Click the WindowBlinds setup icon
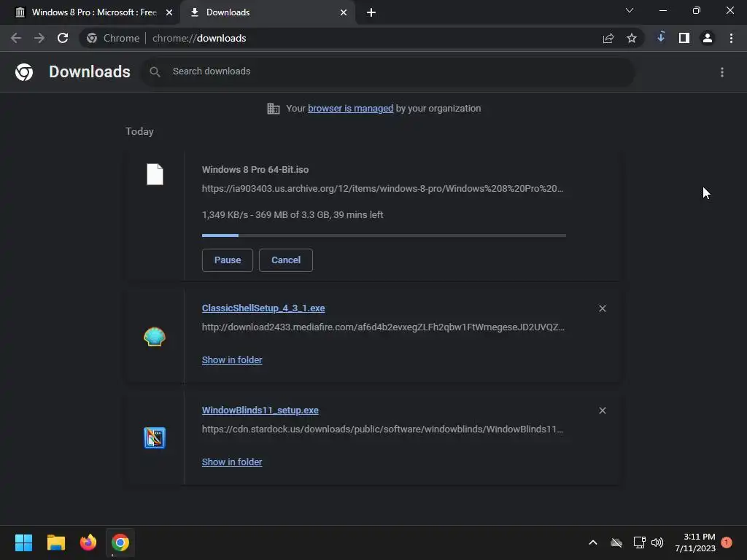The height and width of the screenshot is (560, 747). (155, 438)
